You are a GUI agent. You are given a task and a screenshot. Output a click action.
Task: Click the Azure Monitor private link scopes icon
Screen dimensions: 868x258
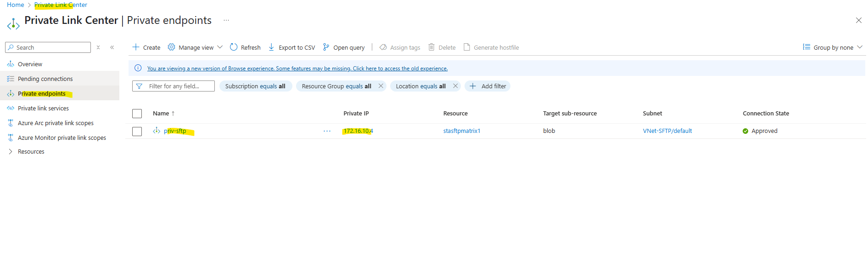coord(11,138)
